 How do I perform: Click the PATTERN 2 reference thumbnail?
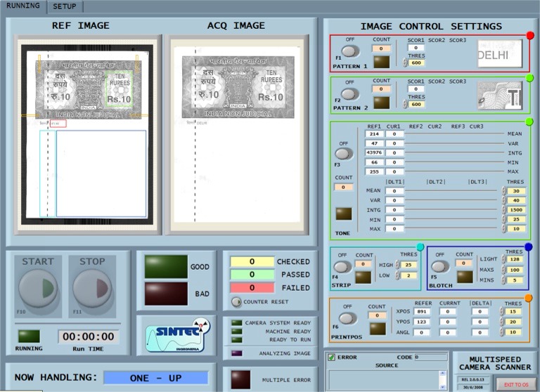pos(500,96)
